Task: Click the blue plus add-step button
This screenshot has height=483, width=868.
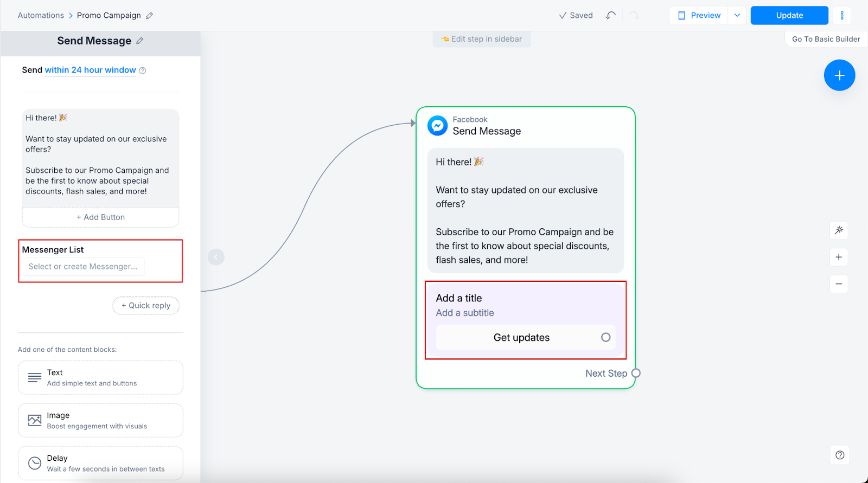Action: (x=839, y=75)
